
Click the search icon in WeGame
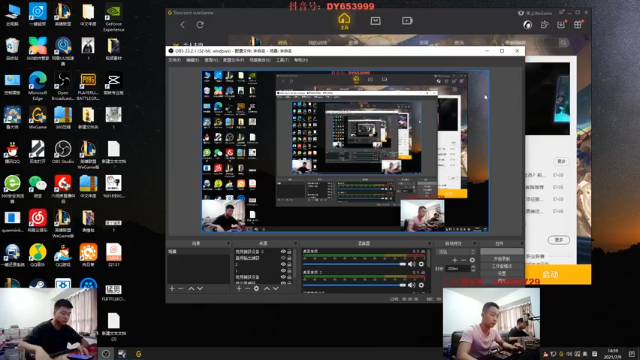(563, 42)
